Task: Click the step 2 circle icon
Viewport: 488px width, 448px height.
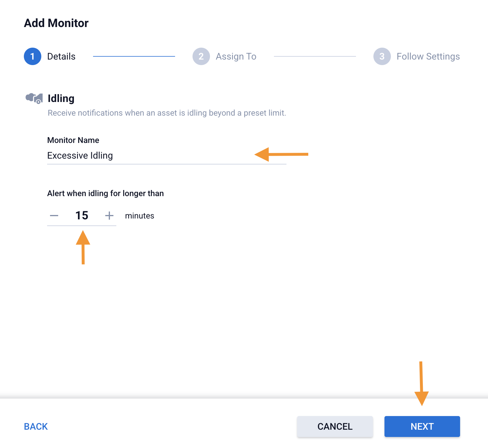Action: [201, 56]
